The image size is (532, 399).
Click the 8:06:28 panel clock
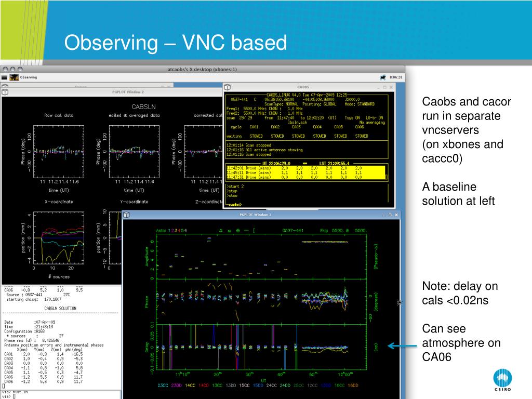[x=396, y=77]
